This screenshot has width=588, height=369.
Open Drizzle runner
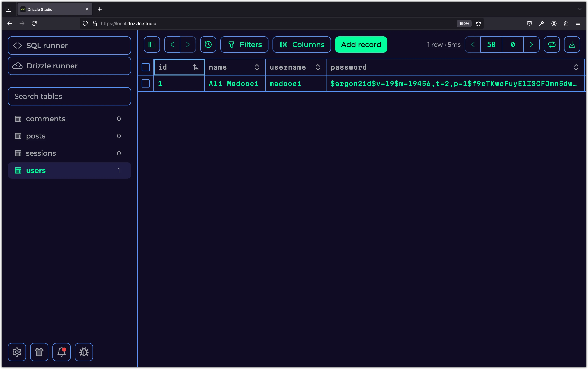pyautogui.click(x=69, y=66)
